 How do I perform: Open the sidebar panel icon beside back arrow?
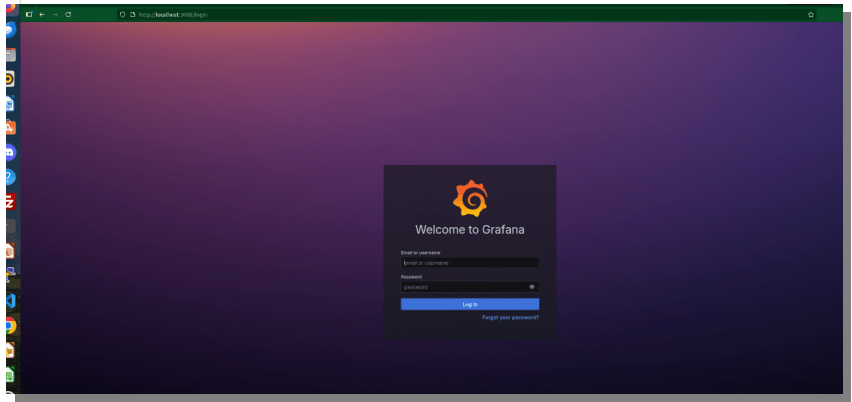(x=29, y=14)
